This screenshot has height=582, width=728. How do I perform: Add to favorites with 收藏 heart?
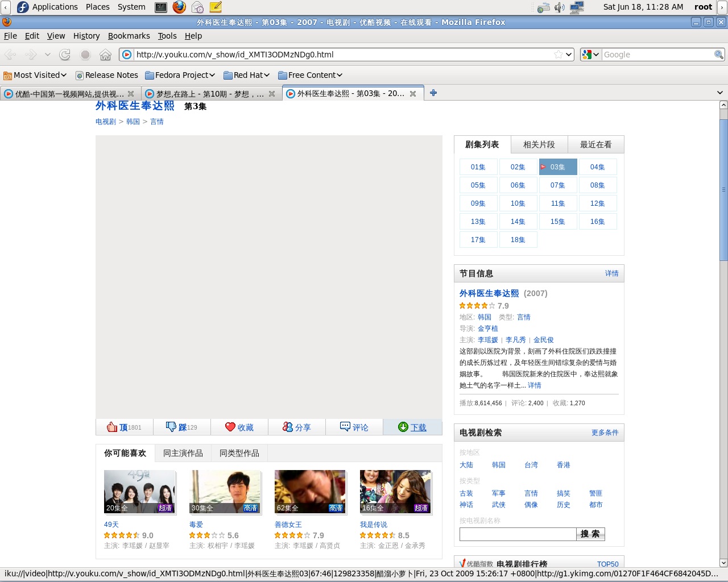(x=230, y=427)
